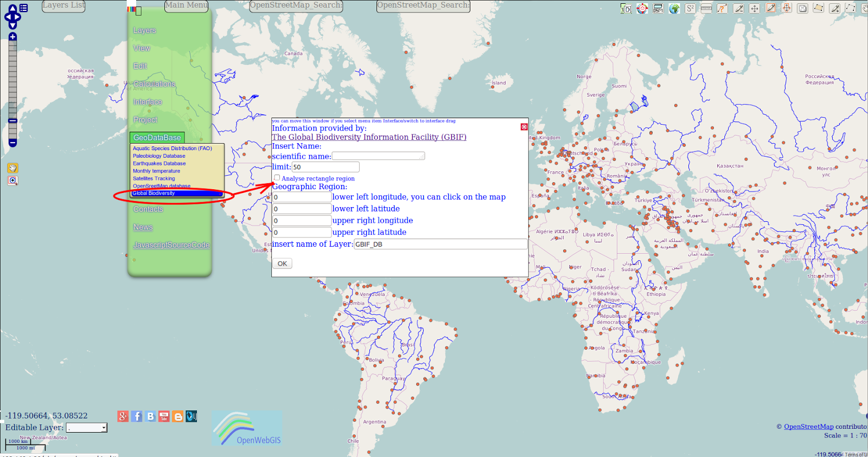Click the red target locate icon
This screenshot has height=457, width=868.
(x=642, y=9)
